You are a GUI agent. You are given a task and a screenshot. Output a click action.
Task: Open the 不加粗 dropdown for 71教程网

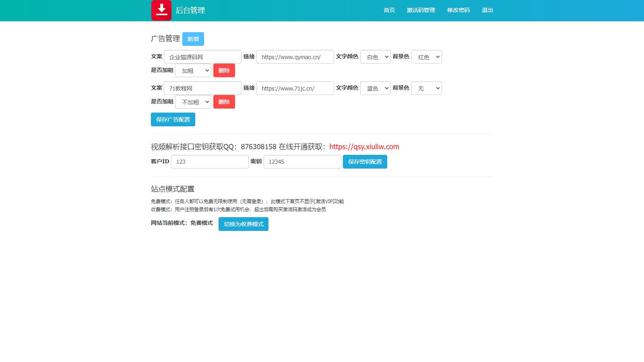point(193,101)
